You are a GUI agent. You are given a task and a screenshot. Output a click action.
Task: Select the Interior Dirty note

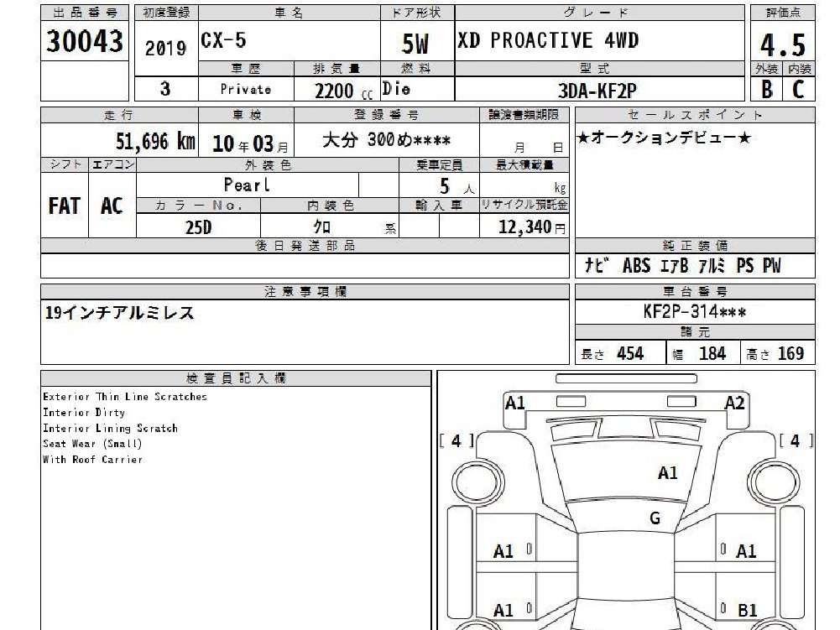pos(84,413)
